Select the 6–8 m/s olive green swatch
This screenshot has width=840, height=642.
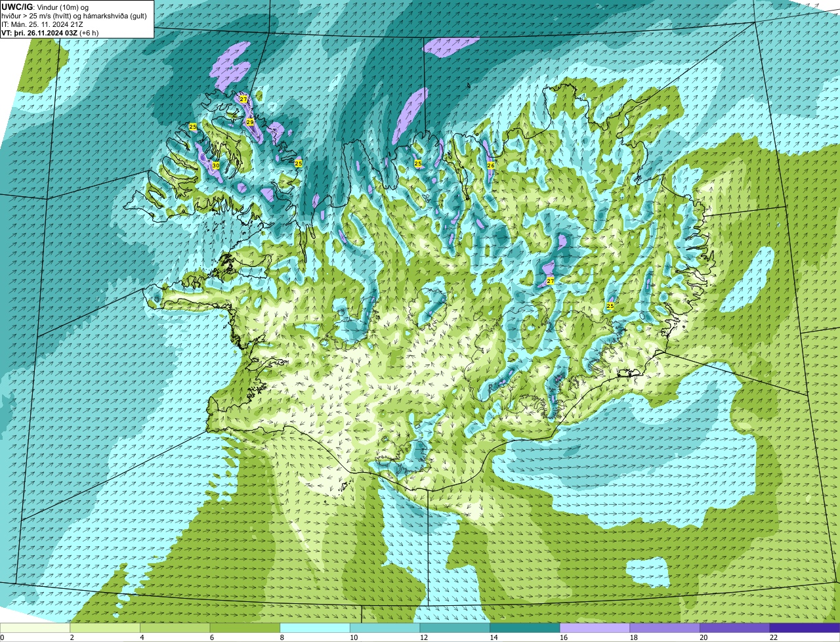click(245, 628)
